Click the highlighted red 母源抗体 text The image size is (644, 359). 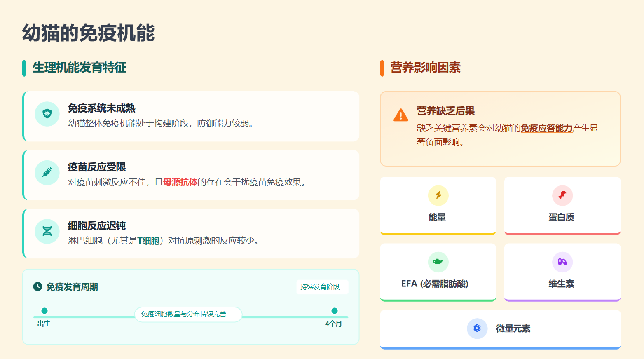pyautogui.click(x=180, y=182)
